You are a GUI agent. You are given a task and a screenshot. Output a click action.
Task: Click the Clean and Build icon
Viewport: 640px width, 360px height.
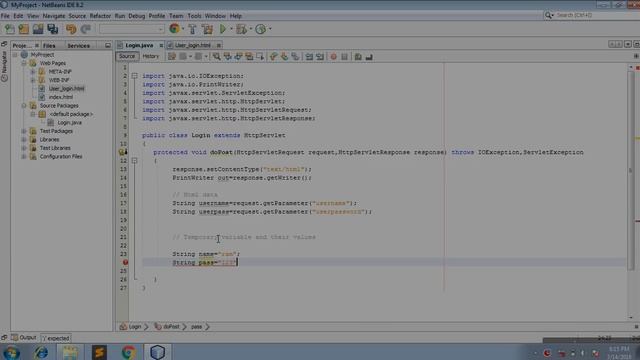point(207,29)
